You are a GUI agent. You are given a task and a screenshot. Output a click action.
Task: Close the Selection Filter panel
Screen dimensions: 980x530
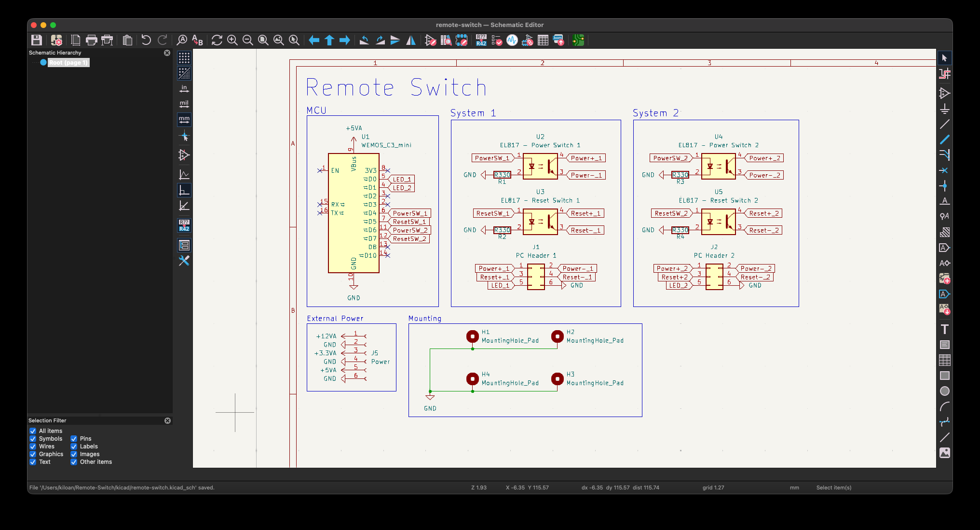[x=167, y=420]
